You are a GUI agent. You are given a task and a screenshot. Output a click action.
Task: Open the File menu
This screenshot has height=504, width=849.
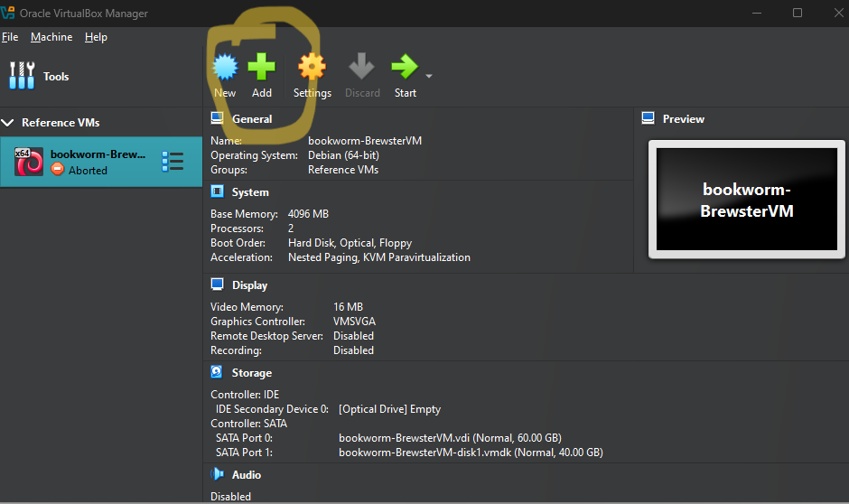coord(10,37)
